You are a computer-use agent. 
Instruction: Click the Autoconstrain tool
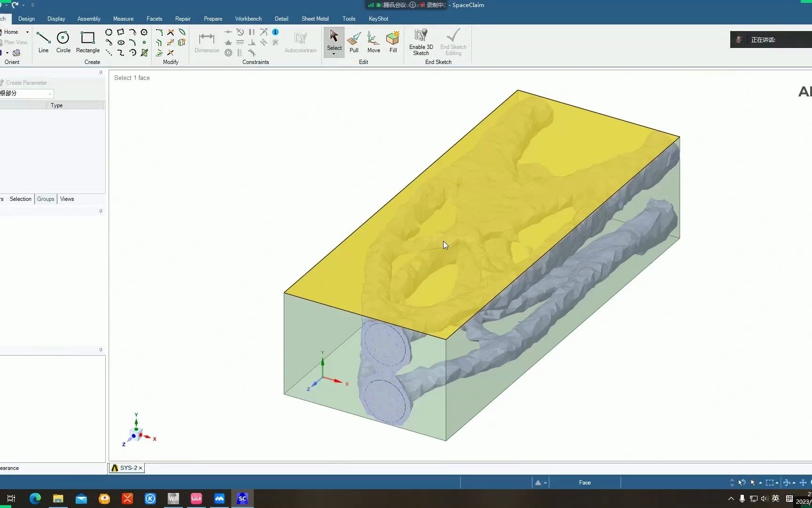[x=300, y=41]
